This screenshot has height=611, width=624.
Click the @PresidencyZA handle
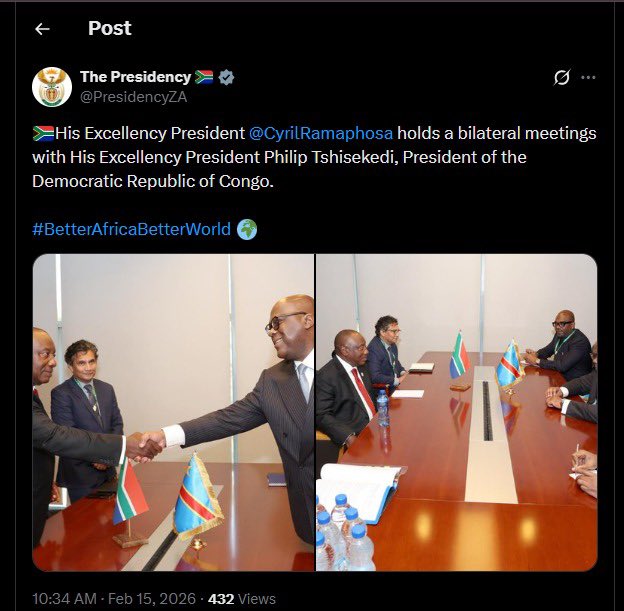133,96
